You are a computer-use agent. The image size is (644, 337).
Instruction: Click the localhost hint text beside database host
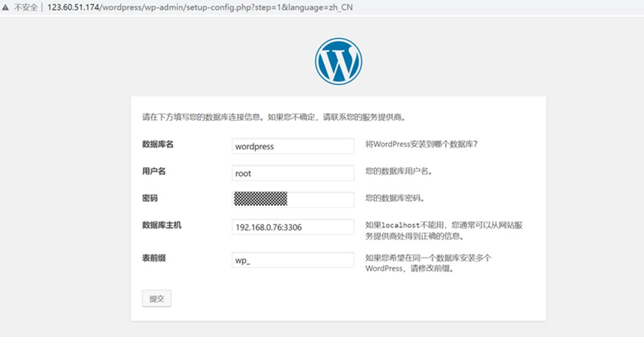pyautogui.click(x=444, y=230)
